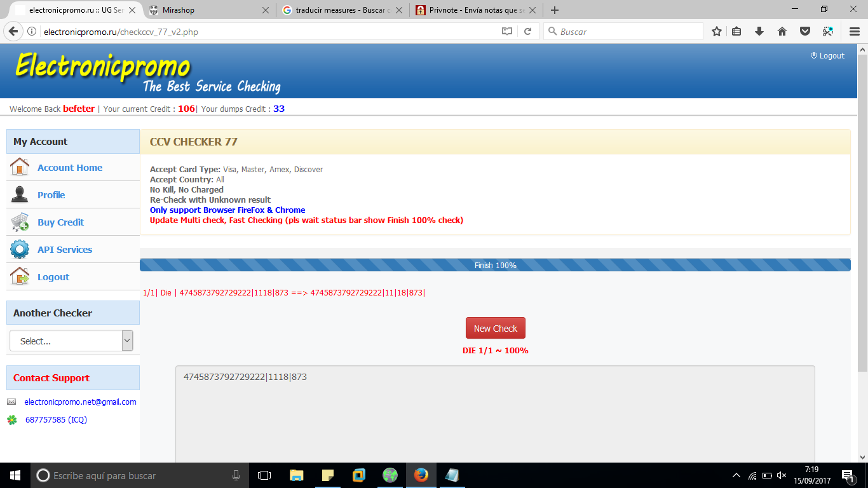Launch File Explorer from the taskbar

pyautogui.click(x=296, y=475)
